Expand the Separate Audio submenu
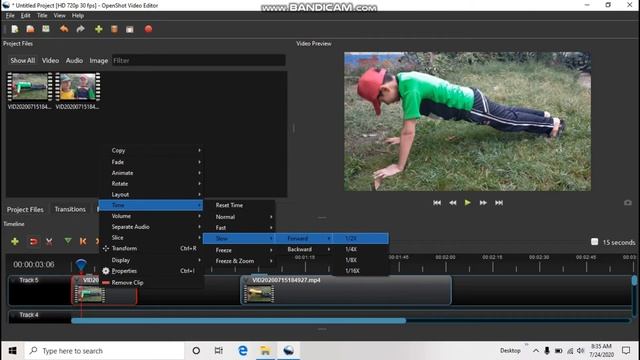This screenshot has width=640, height=360. click(x=151, y=227)
